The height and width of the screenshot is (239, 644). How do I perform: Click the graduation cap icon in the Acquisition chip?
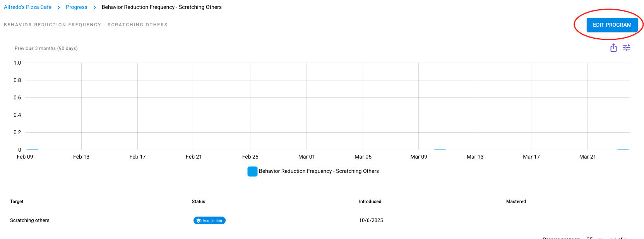pyautogui.click(x=199, y=221)
